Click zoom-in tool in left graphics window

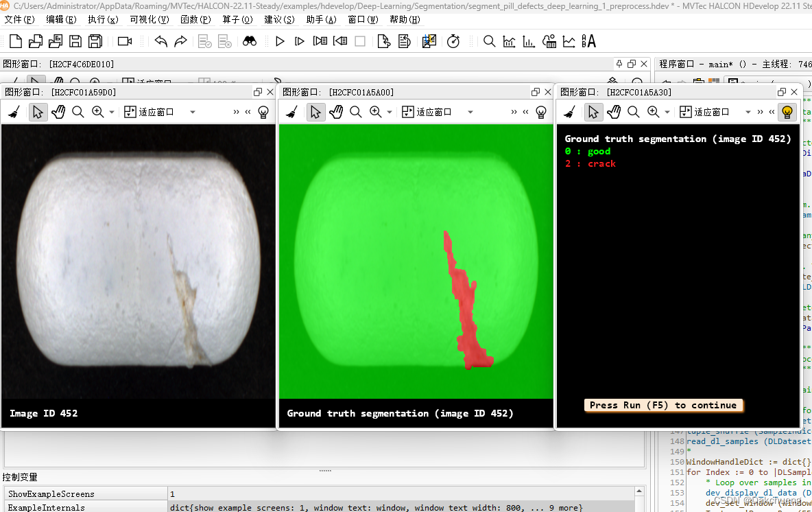(97, 112)
